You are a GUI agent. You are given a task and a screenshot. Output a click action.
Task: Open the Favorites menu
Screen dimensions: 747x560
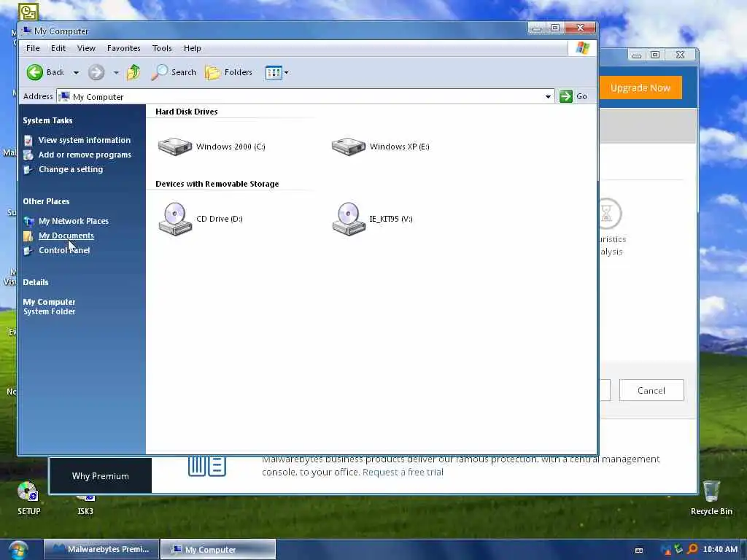pyautogui.click(x=123, y=48)
